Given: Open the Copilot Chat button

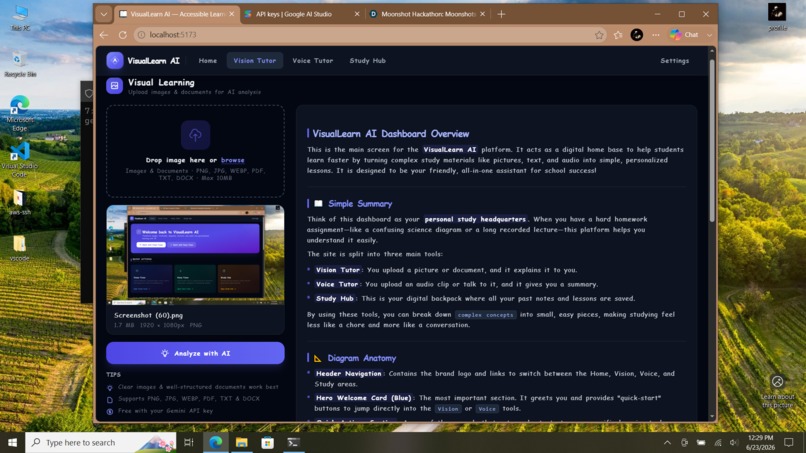Looking at the screenshot, I should (684, 35).
